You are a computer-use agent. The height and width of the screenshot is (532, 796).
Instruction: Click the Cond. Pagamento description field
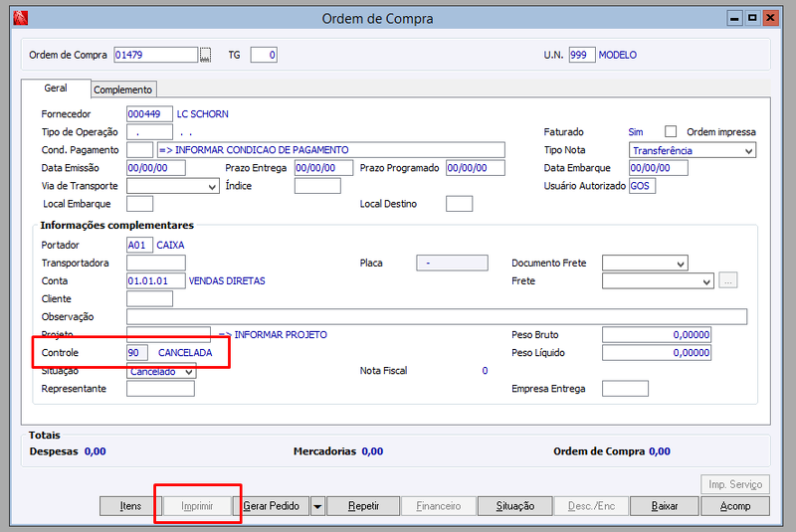pos(331,150)
